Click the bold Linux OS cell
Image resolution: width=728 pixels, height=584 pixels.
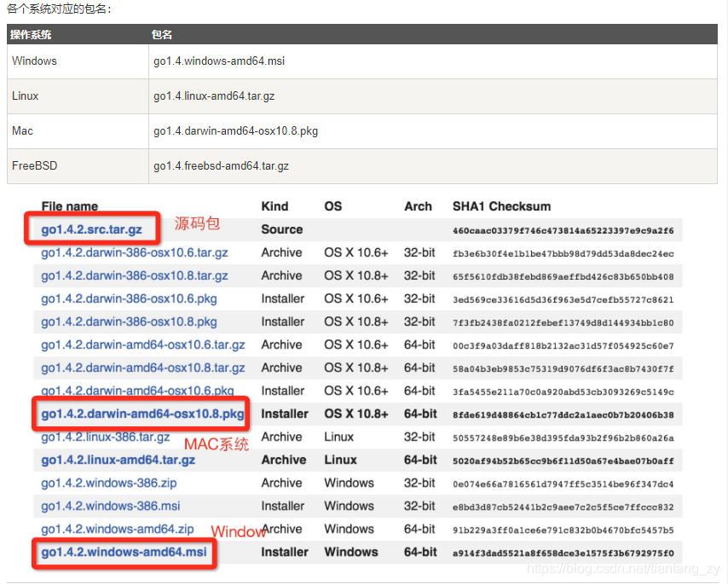click(x=340, y=460)
